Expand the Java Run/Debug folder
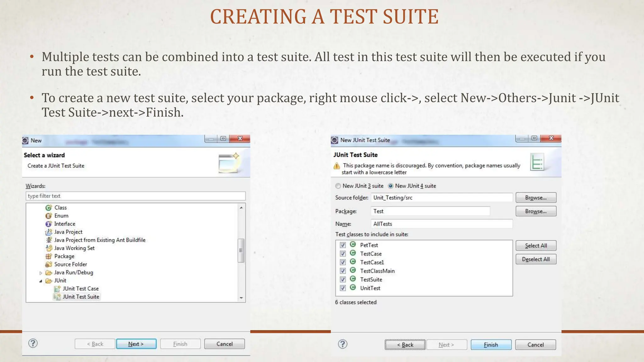Image resolution: width=644 pixels, height=362 pixels. tap(41, 273)
